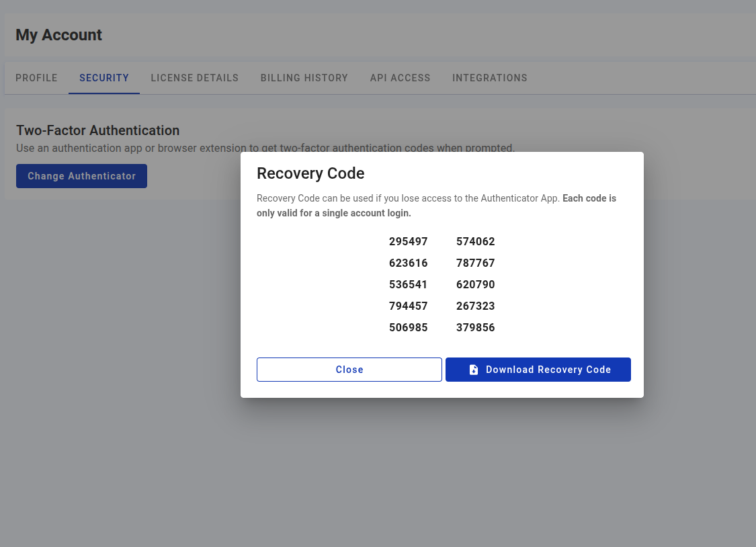The width and height of the screenshot is (756, 547).
Task: Open the License Details tab
Action: coord(194,78)
